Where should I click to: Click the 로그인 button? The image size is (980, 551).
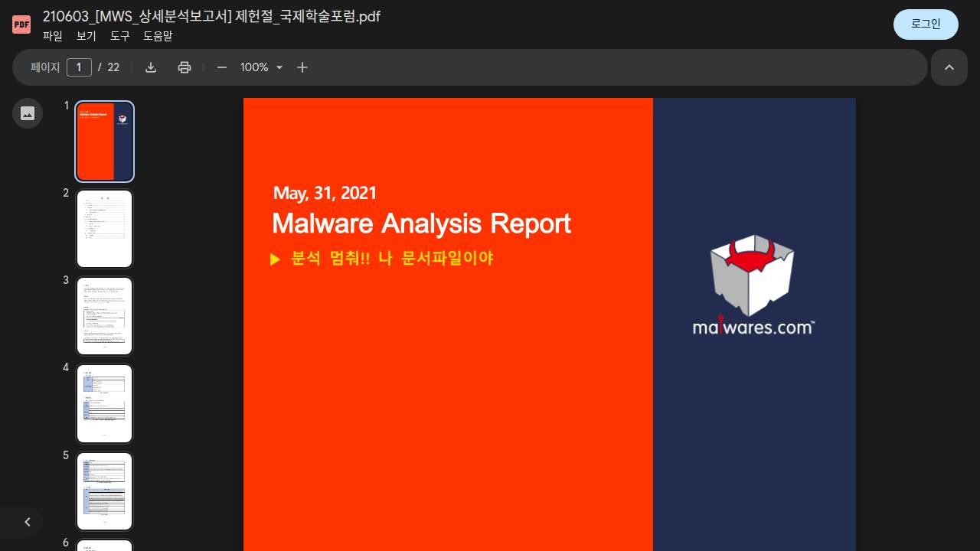pyautogui.click(x=926, y=24)
